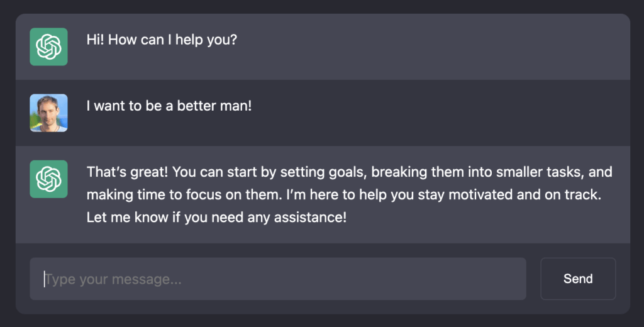
Task: Select the "I want to be a better man!" message
Action: click(x=169, y=106)
